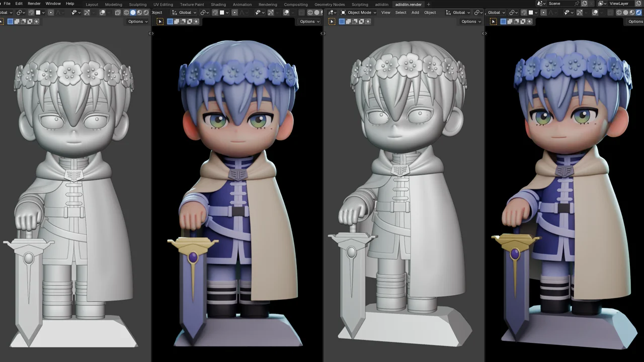Toggle snapping magnet in the second viewport
644x362 pixels.
pyautogui.click(x=215, y=13)
